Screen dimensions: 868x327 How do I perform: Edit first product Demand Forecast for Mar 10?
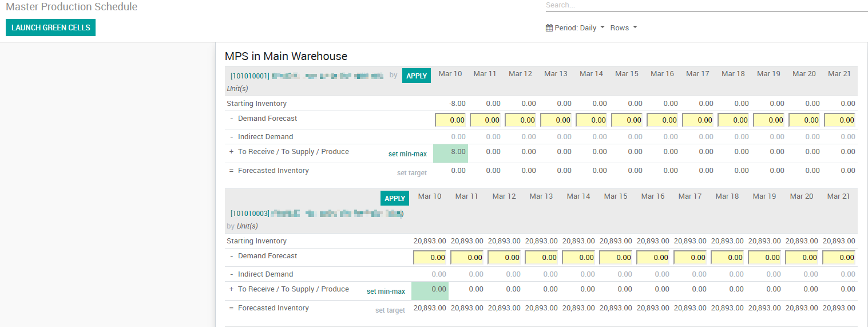pos(451,120)
